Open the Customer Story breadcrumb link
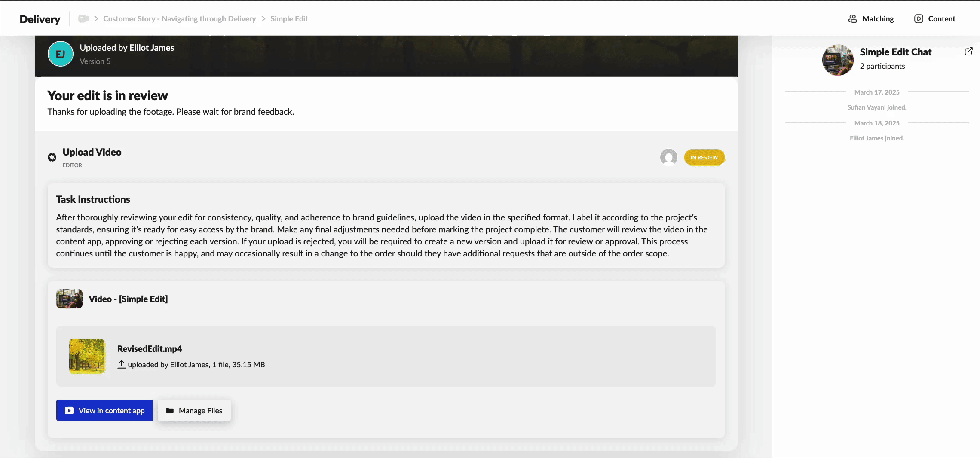Viewport: 980px width, 458px height. (179, 19)
